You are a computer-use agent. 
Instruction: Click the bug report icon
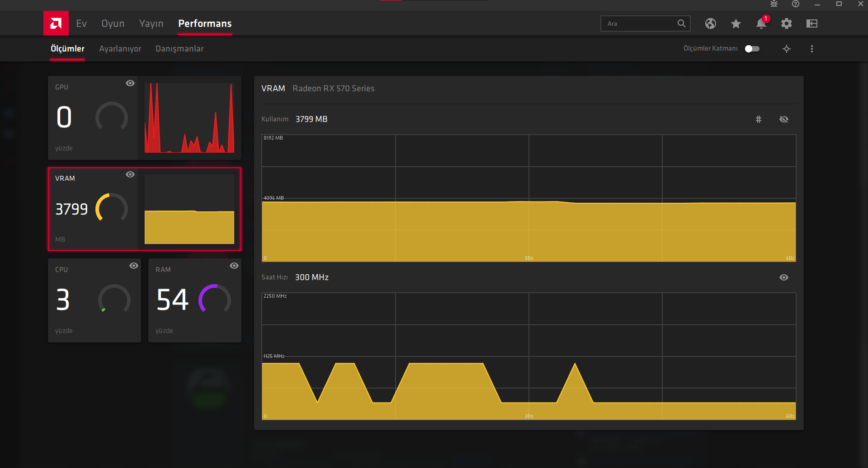tap(774, 4)
